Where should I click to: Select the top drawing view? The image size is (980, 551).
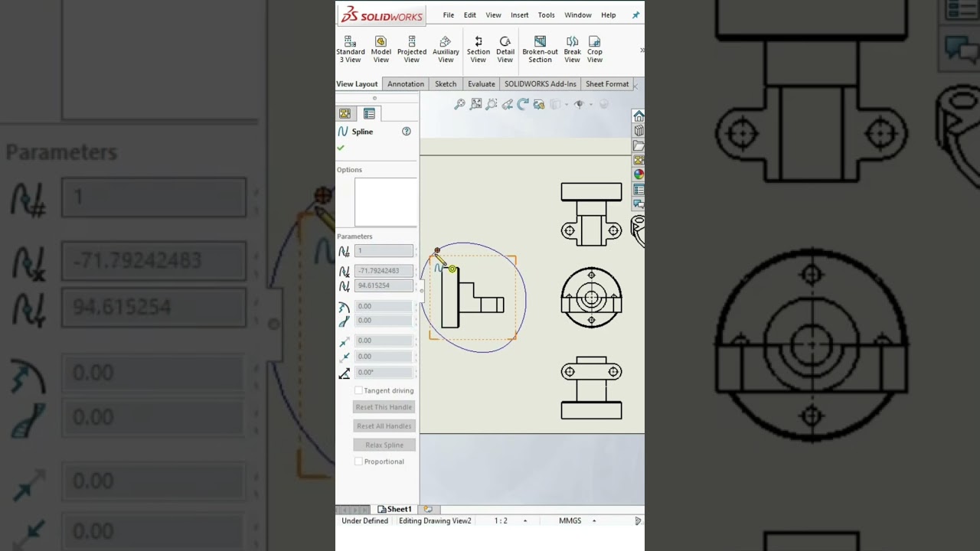pyautogui.click(x=591, y=214)
